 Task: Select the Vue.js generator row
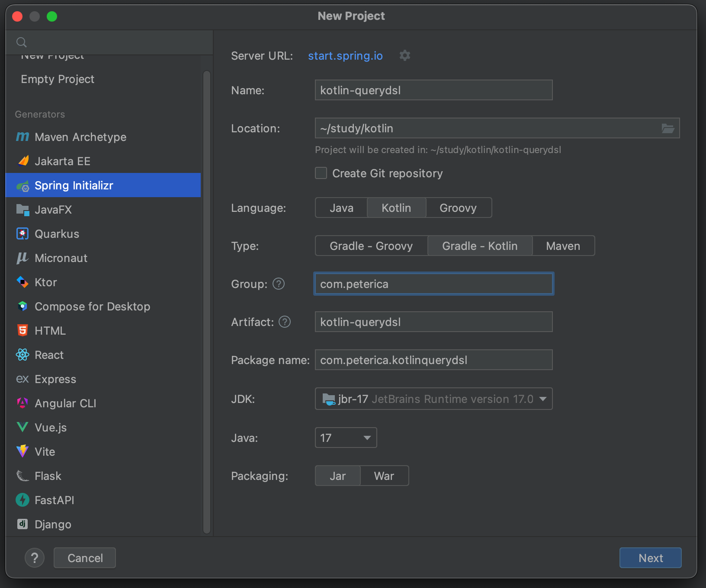click(103, 428)
